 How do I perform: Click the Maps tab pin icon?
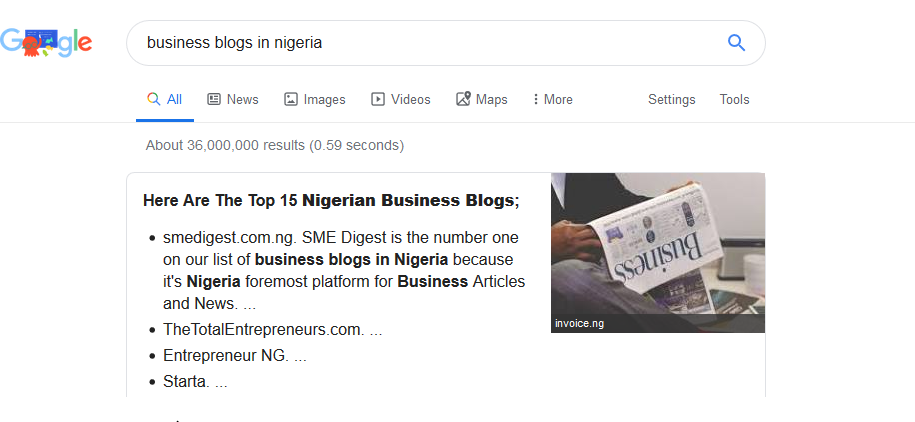tap(463, 99)
